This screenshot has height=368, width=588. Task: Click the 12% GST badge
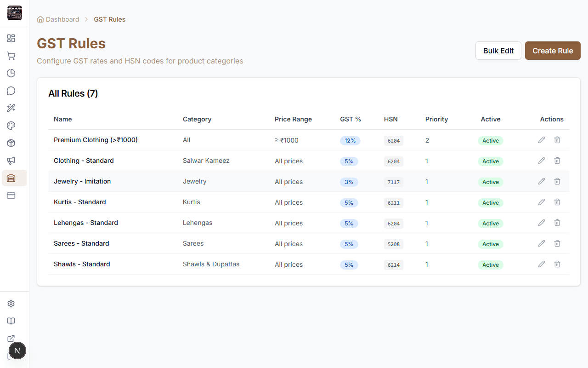(x=350, y=141)
